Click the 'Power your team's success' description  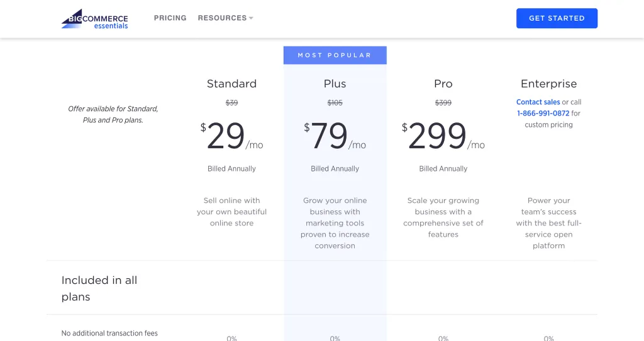[548, 223]
